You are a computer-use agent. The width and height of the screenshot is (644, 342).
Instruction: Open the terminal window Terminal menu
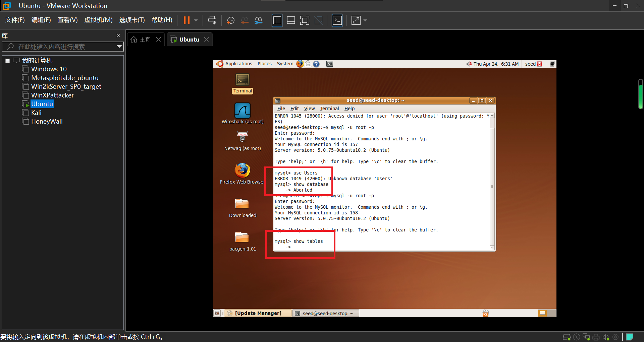pos(329,109)
